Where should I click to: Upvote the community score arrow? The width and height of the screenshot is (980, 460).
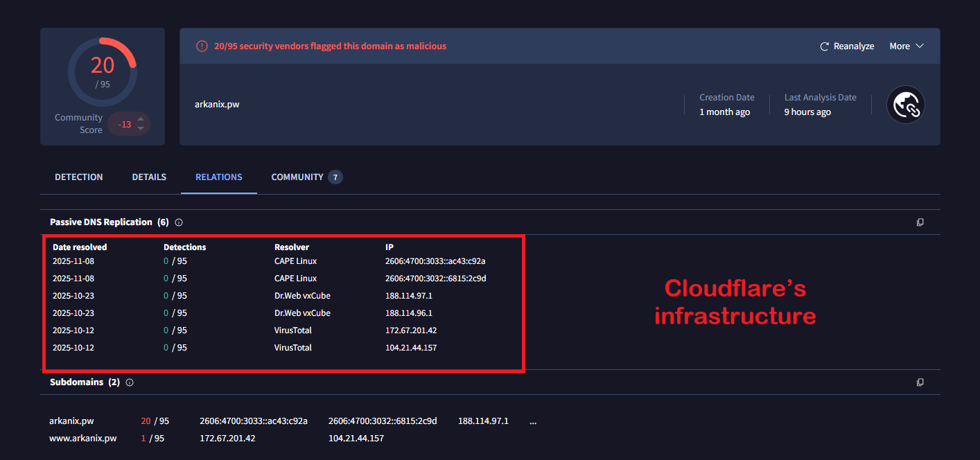pyautogui.click(x=141, y=119)
